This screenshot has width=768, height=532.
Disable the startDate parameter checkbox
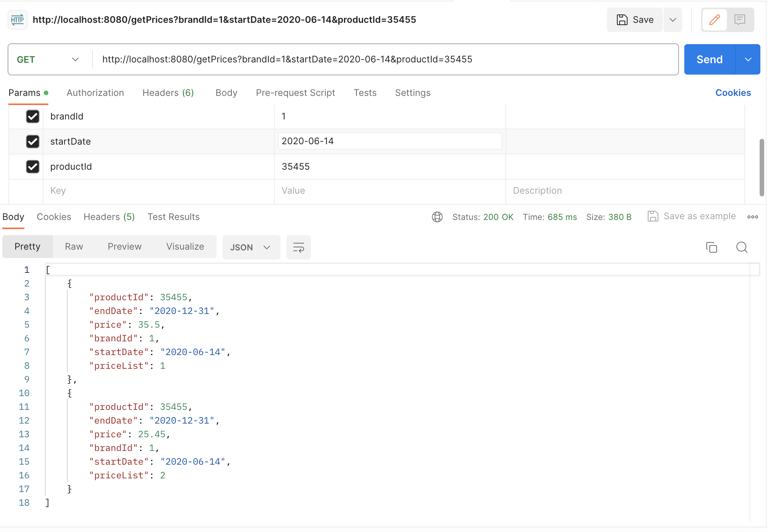(33, 142)
